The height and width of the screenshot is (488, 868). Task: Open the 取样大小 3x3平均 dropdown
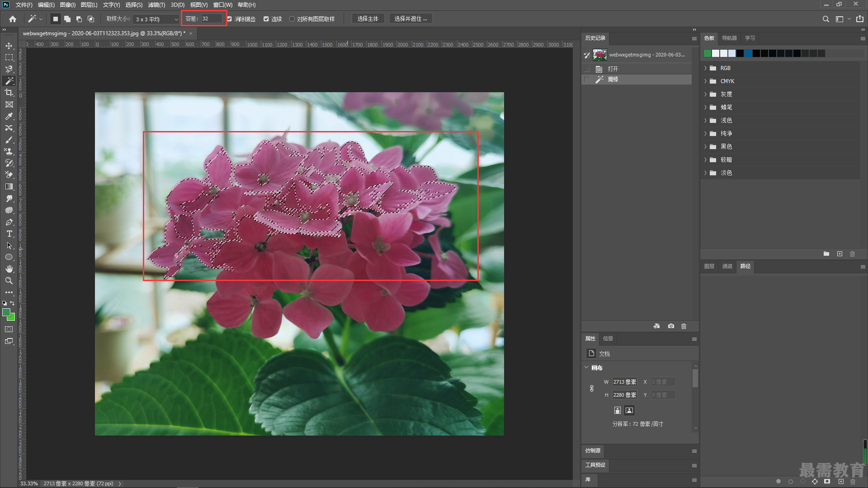pyautogui.click(x=156, y=19)
